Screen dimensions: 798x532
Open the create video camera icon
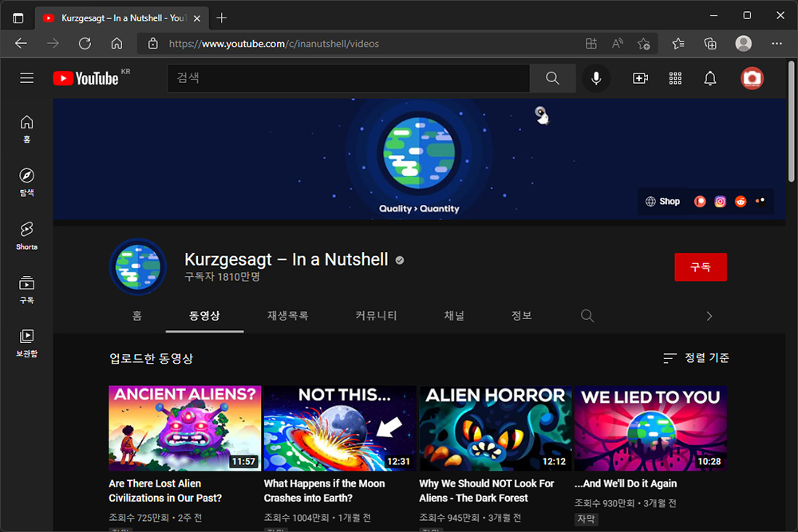click(640, 78)
